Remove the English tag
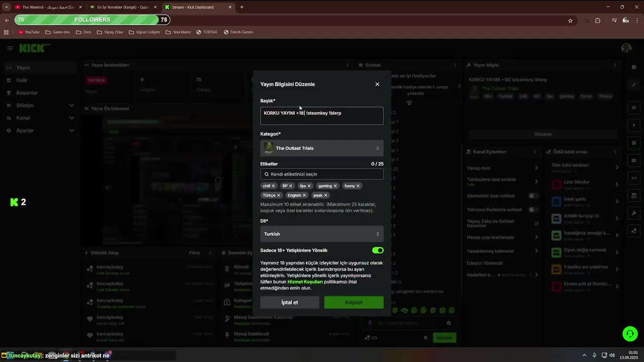The height and width of the screenshot is (362, 644). pos(304,196)
